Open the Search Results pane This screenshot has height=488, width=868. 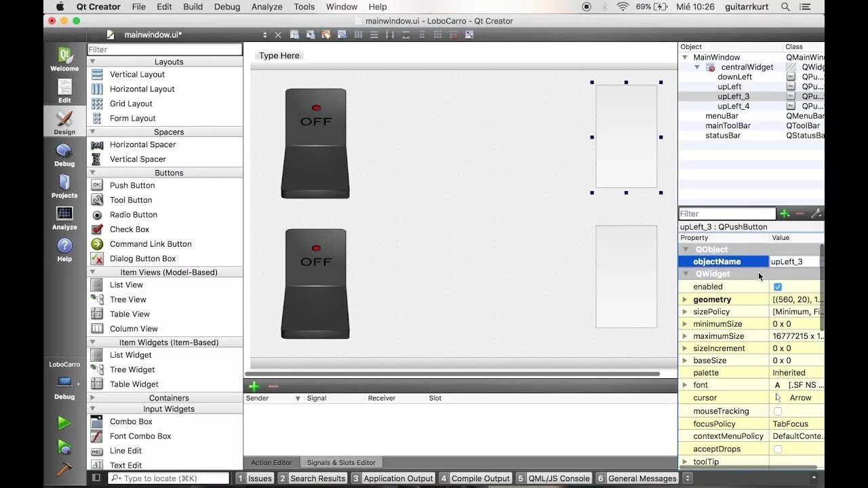click(313, 479)
